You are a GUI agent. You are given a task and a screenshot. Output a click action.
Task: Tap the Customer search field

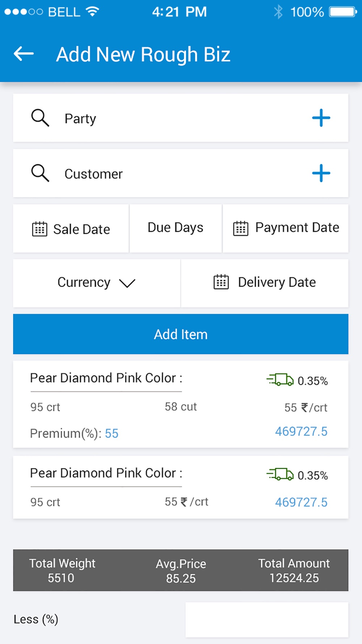click(181, 173)
